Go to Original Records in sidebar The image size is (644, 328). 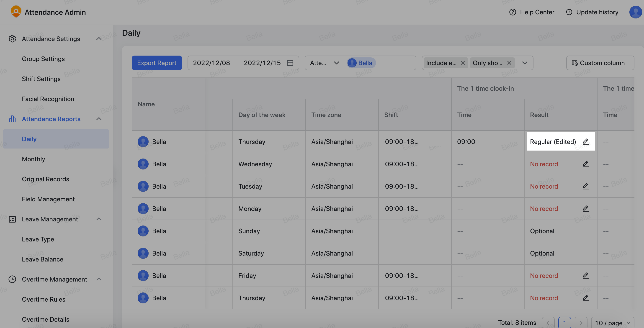click(46, 179)
